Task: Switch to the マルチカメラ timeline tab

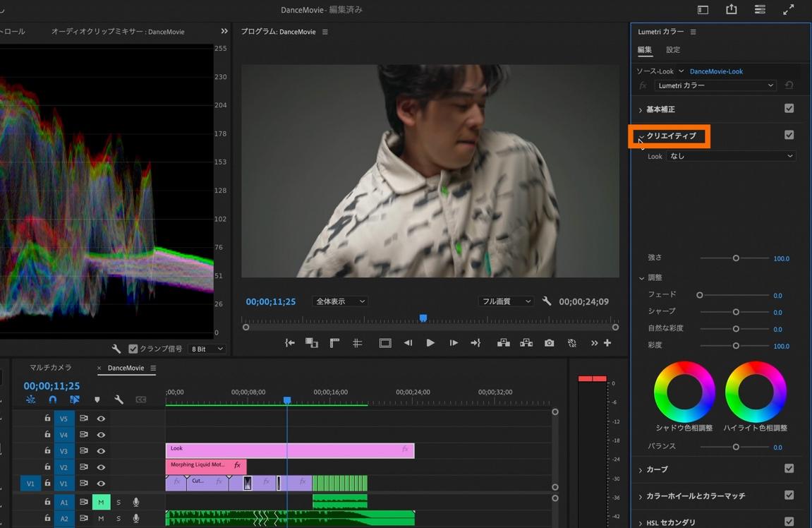Action: click(50, 368)
